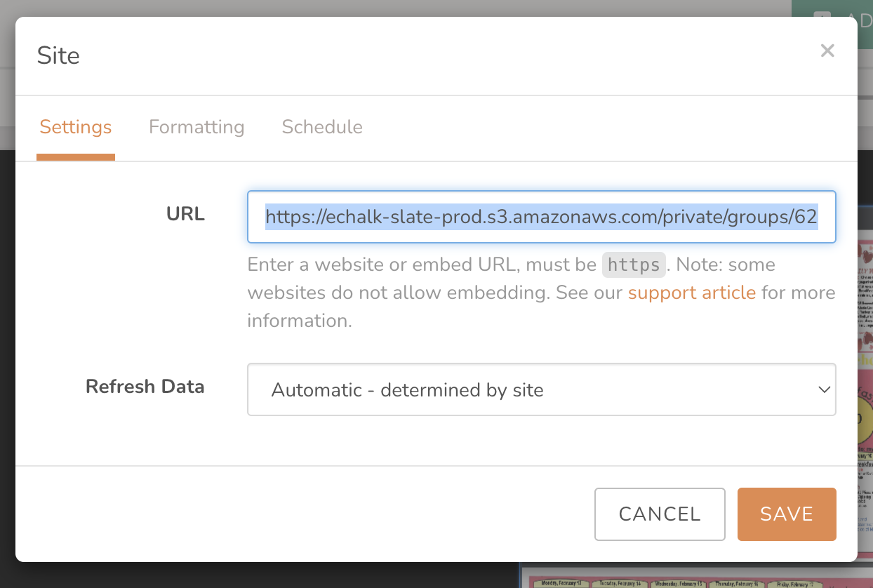Click the https code badge in the hint

coord(633,265)
